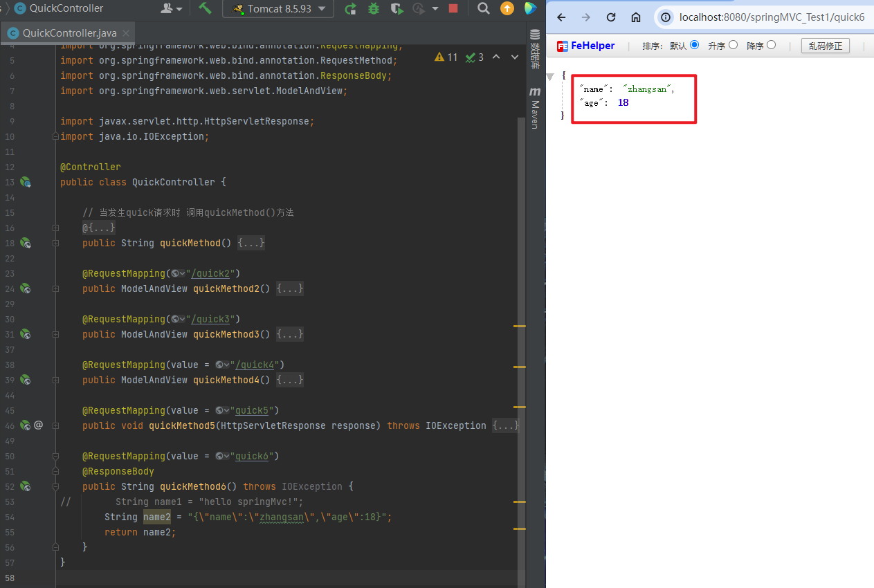
Task: Open Search Everywhere with the magnifier icon
Action: (484, 8)
